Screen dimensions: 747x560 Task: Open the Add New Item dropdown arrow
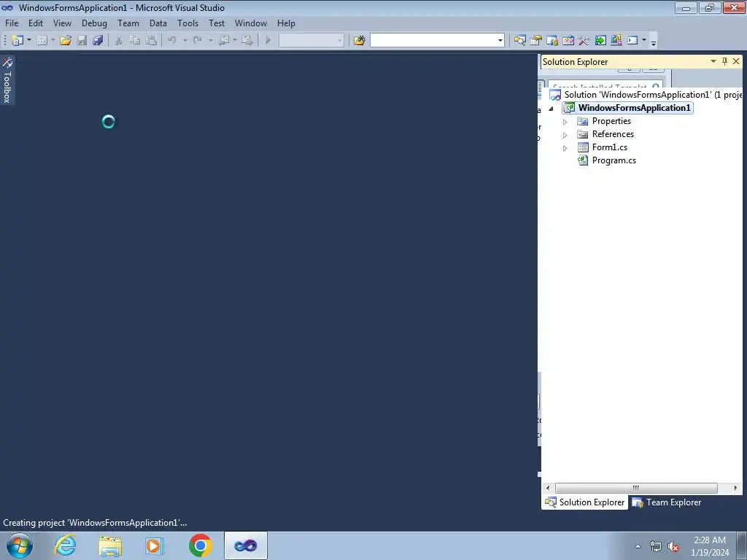53,41
